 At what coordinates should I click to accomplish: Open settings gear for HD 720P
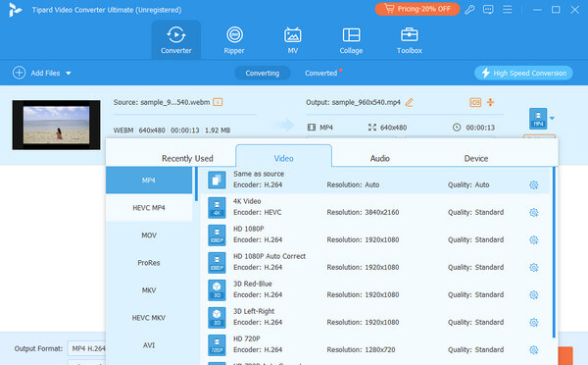click(x=534, y=350)
